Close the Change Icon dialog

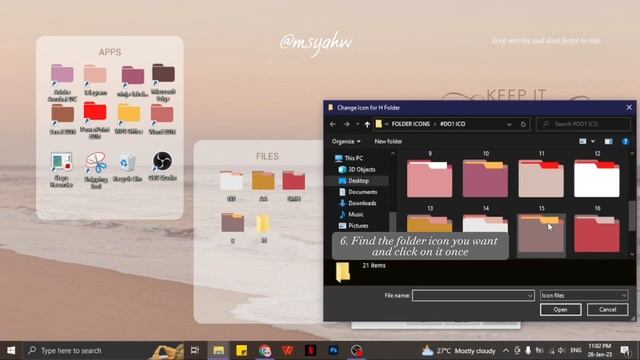(x=629, y=107)
